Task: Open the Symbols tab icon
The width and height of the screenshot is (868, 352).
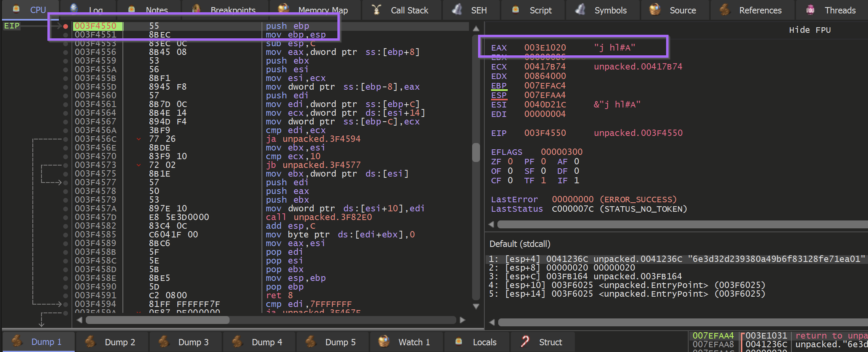Action: pos(580,9)
